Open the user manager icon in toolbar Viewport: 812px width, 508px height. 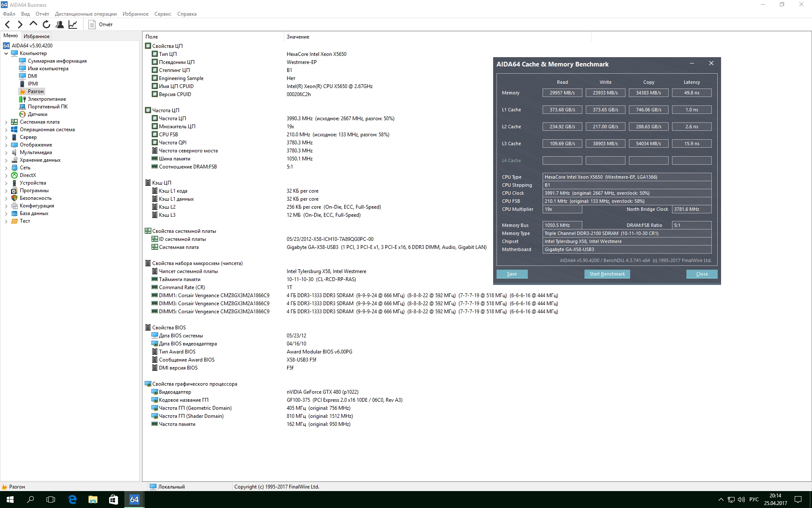click(x=60, y=25)
